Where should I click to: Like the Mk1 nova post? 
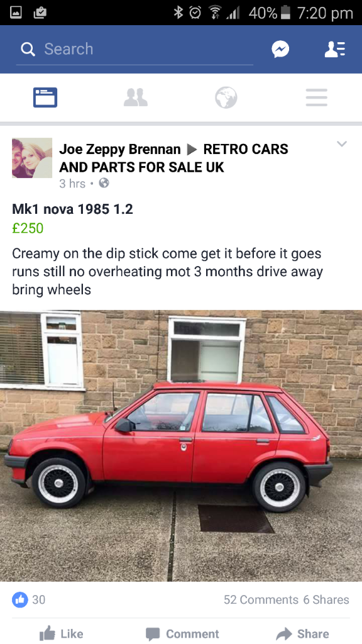click(x=61, y=634)
